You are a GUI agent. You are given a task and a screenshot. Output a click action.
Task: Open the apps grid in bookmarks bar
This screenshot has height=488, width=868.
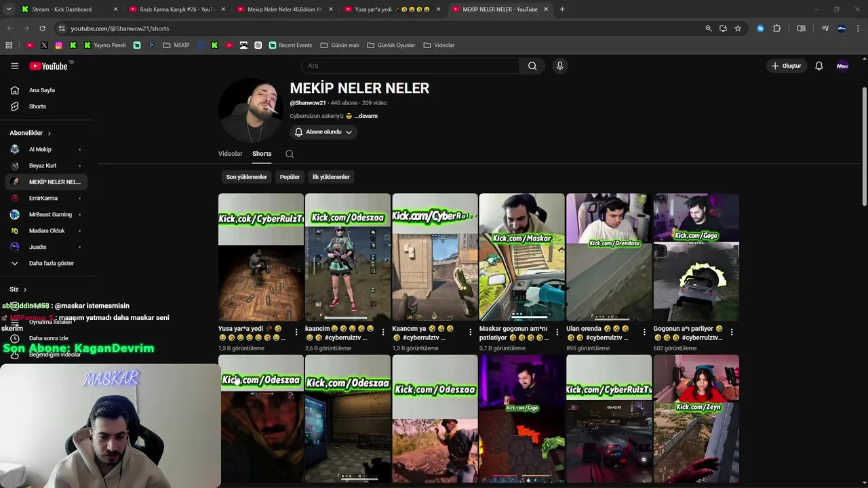coord(9,45)
